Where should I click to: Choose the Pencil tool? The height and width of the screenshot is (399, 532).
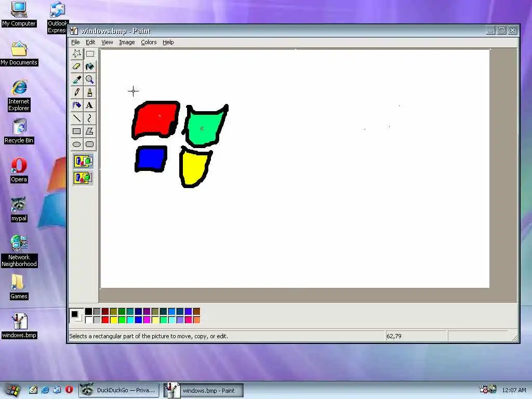77,92
